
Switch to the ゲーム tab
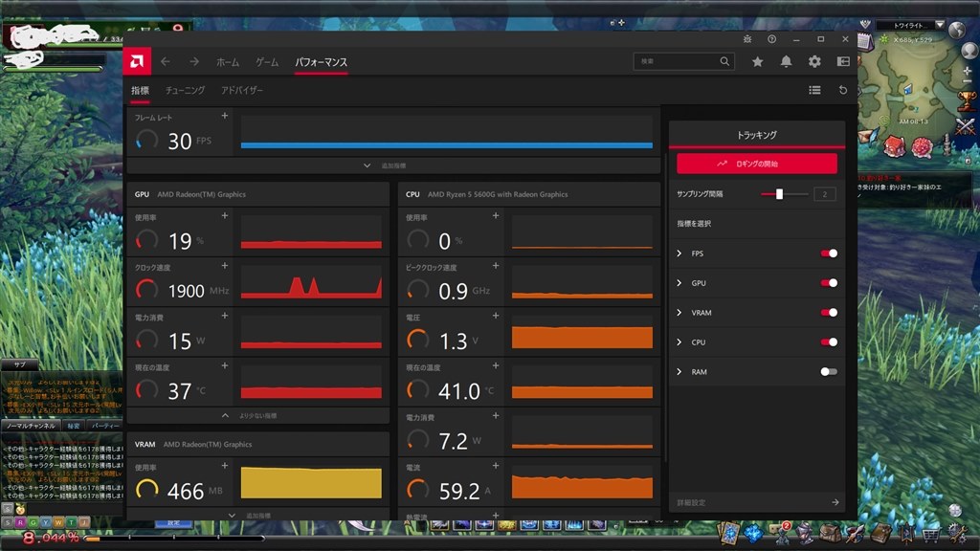click(267, 62)
